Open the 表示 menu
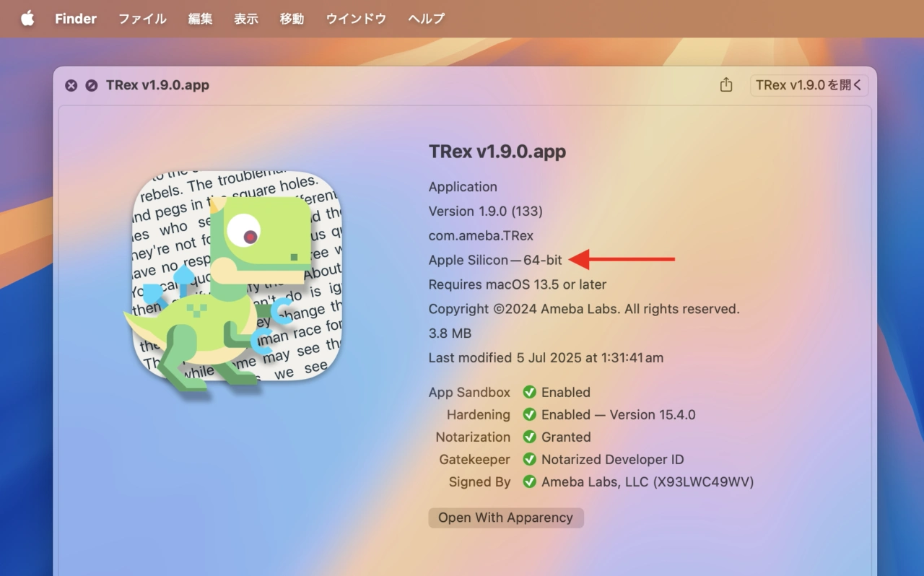 [x=246, y=19]
